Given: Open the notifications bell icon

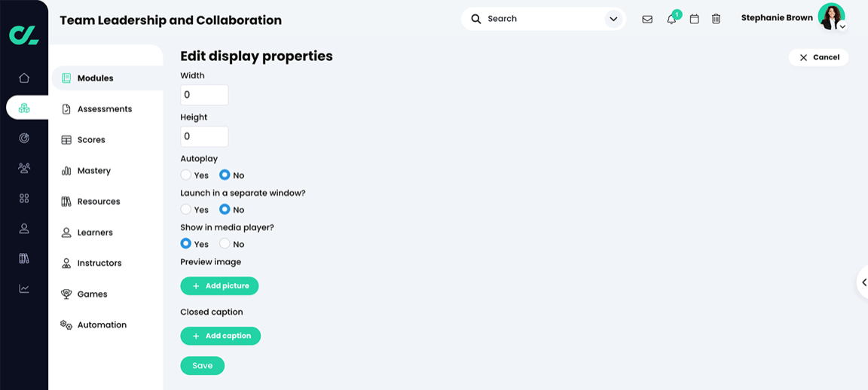Looking at the screenshot, I should point(671,19).
